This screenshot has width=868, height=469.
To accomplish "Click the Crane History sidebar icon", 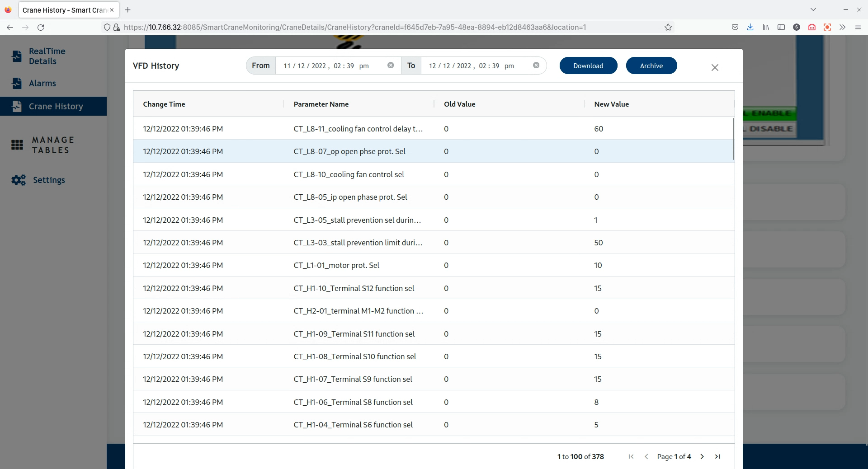I will (x=17, y=106).
